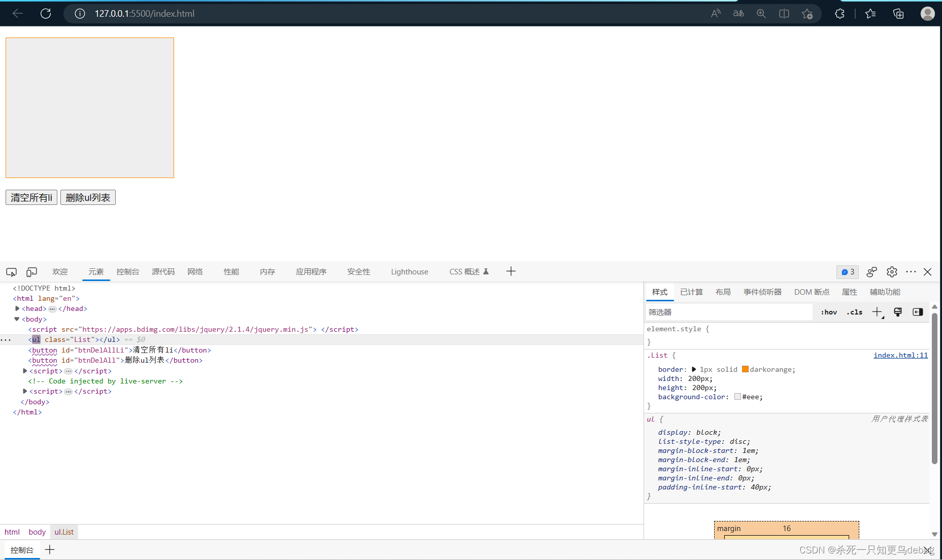Image resolution: width=942 pixels, height=560 pixels.
Task: Click the styles 筛选器 filter field
Action: [729, 312]
